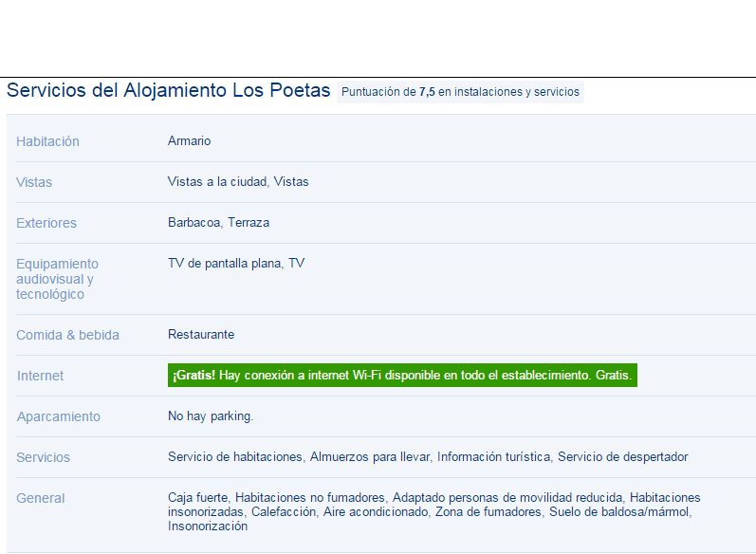
Task: Select the 'Servicios' row label
Action: 43,457
